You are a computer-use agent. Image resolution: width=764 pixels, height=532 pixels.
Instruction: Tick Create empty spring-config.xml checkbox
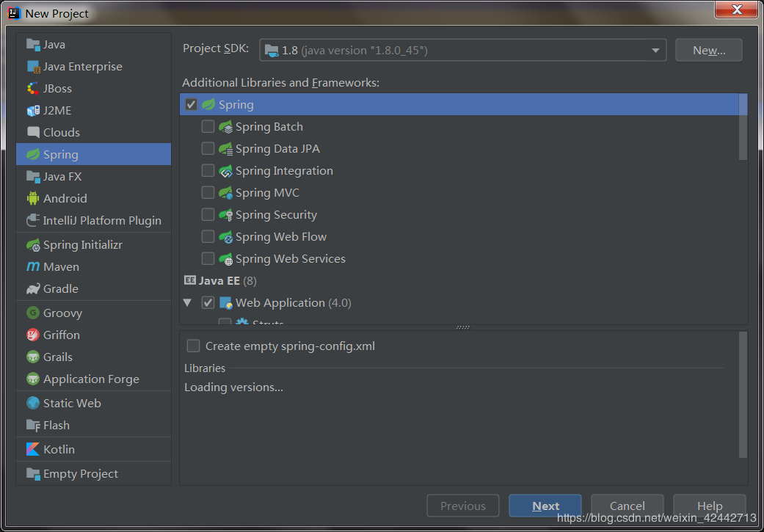[x=193, y=346]
